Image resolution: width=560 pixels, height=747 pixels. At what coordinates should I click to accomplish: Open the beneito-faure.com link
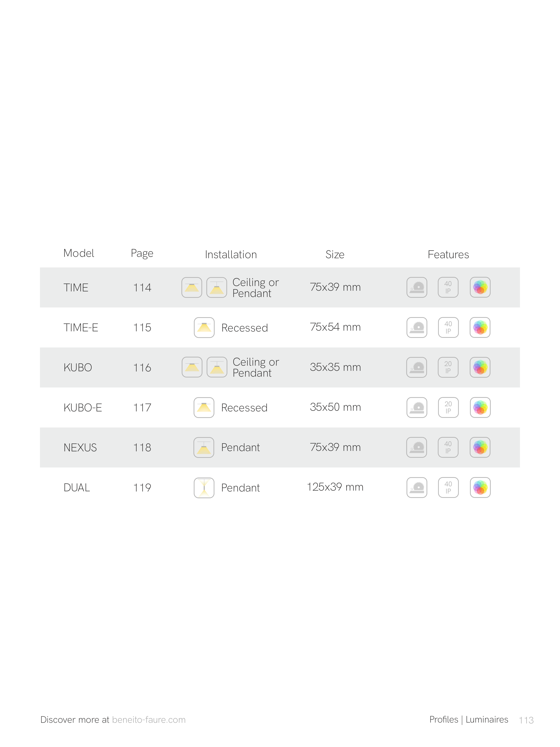pyautogui.click(x=148, y=719)
